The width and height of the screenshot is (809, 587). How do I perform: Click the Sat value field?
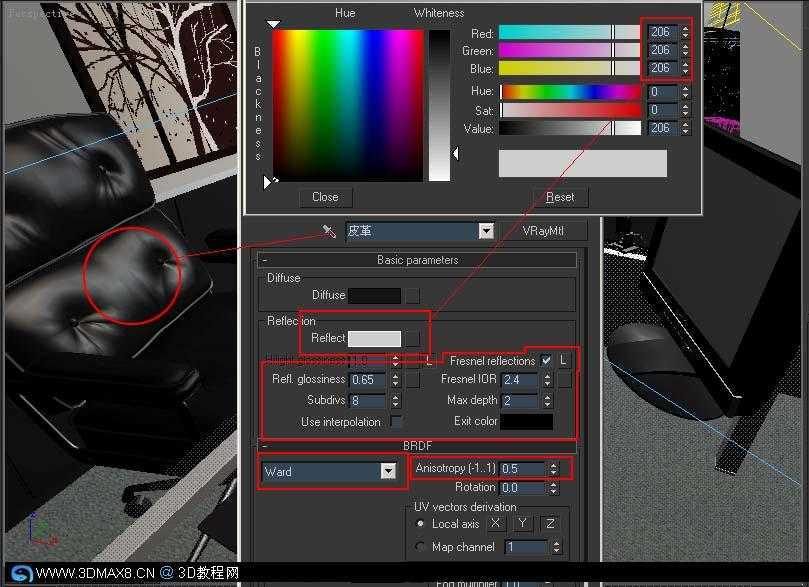point(662,110)
